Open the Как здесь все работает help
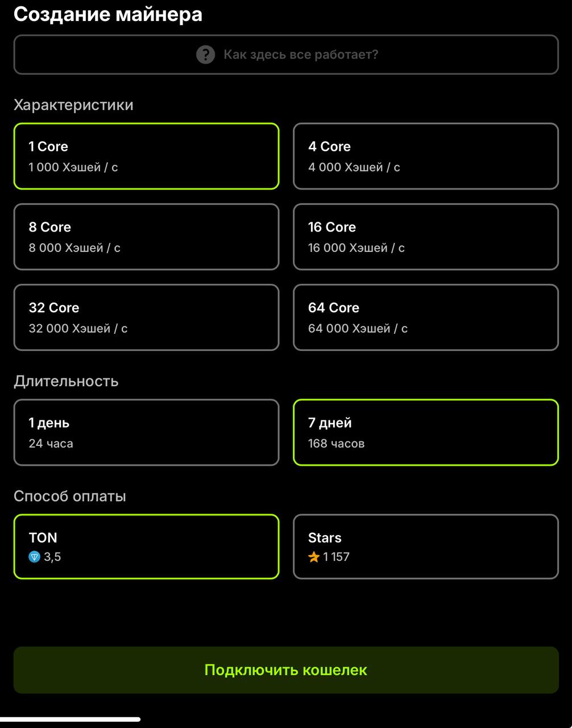572x728 pixels. [286, 55]
